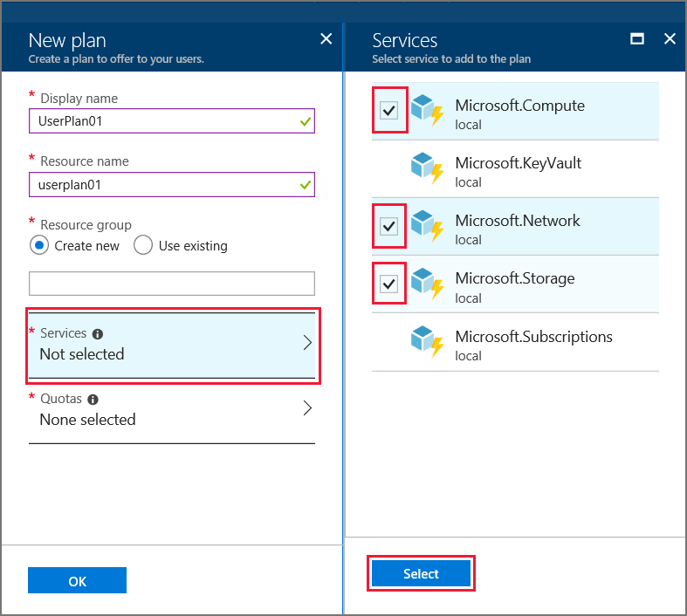Click the Microsoft.Network service icon
Image resolution: width=687 pixels, height=616 pixels.
tap(428, 225)
